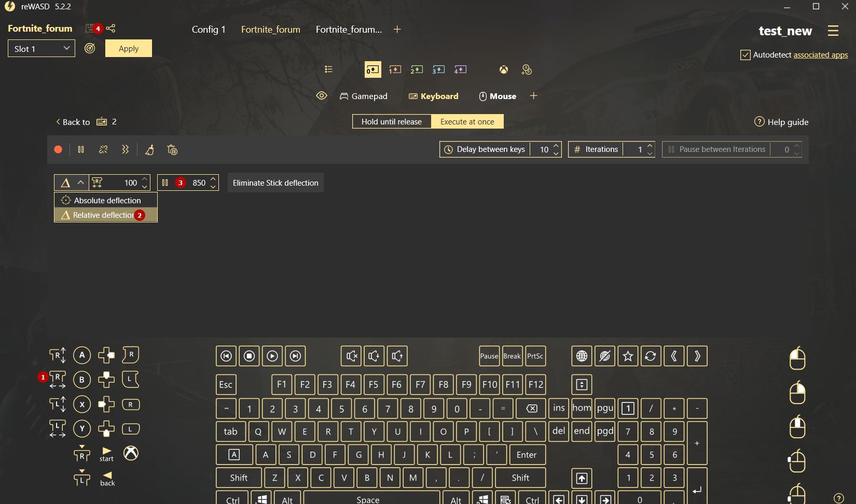The height and width of the screenshot is (504, 856).
Task: Open the Slot 1 dropdown
Action: [x=42, y=49]
